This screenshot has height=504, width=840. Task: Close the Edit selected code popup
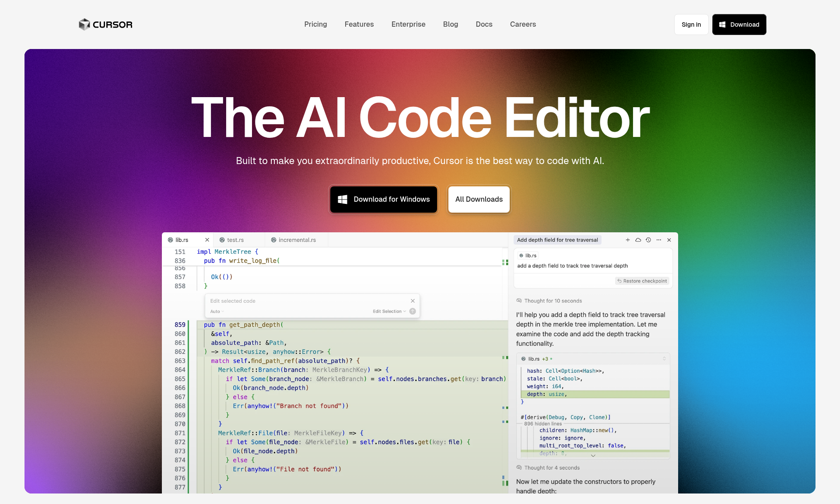[x=413, y=301]
